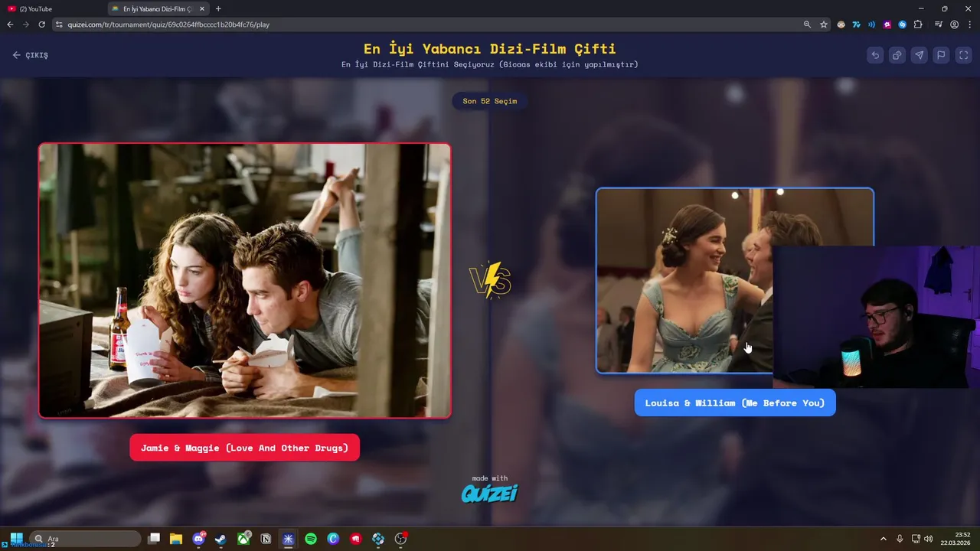Viewport: 980px width, 551px height.
Task: Click the paper plane share icon
Action: coord(920,55)
